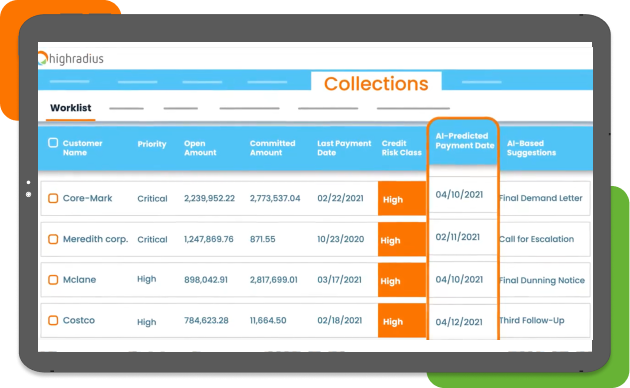630x388 pixels.
Task: Click last payment date 02/18/2021
Action: pos(340,321)
